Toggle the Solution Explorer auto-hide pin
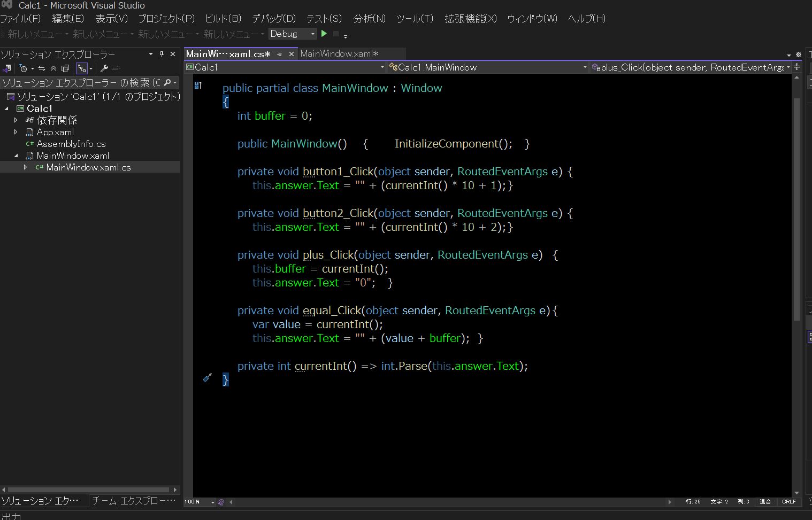The height and width of the screenshot is (520, 812). pos(162,54)
